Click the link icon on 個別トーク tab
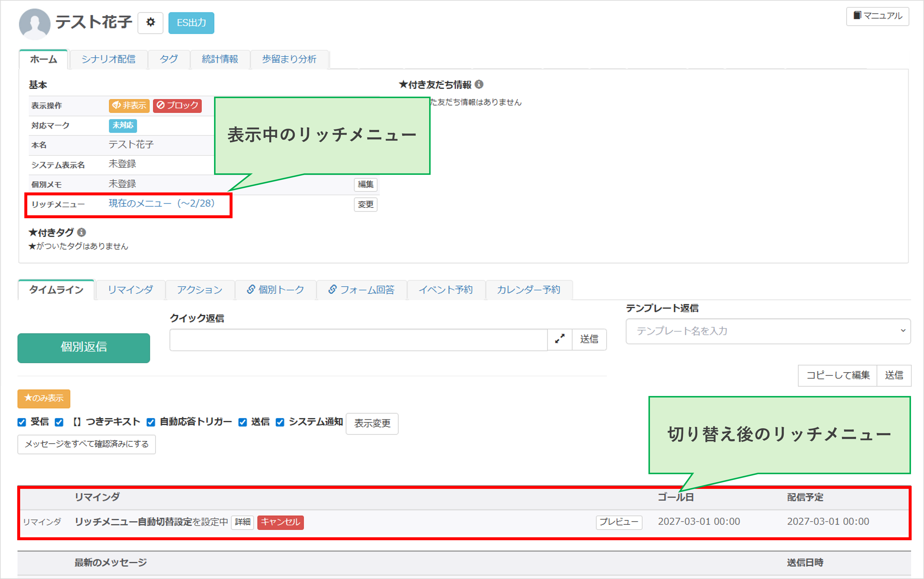The width and height of the screenshot is (924, 579). pos(251,289)
